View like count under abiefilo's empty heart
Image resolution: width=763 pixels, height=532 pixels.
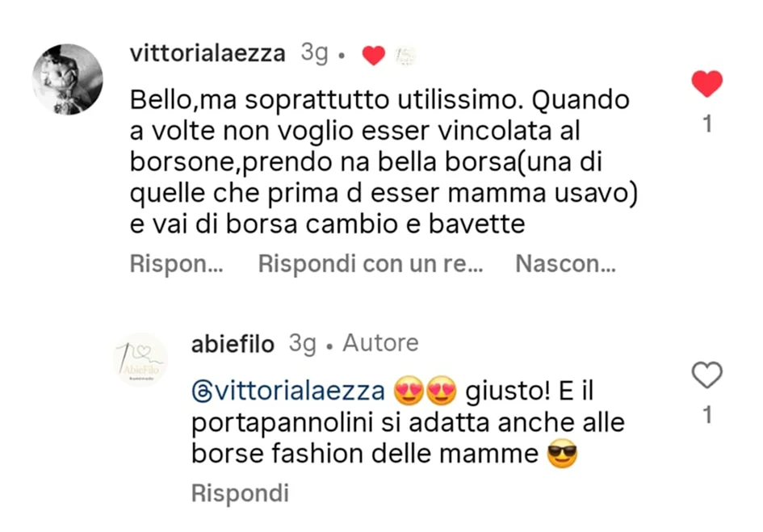pos(707,415)
